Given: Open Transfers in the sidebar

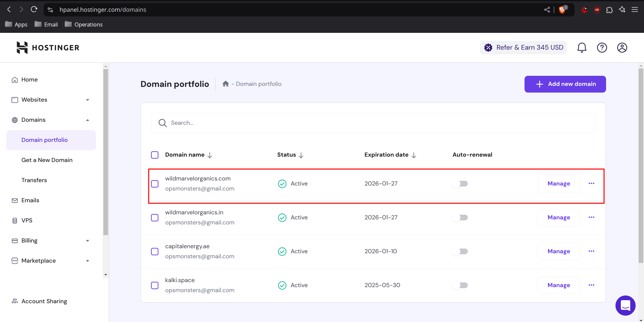Looking at the screenshot, I should coord(34,180).
